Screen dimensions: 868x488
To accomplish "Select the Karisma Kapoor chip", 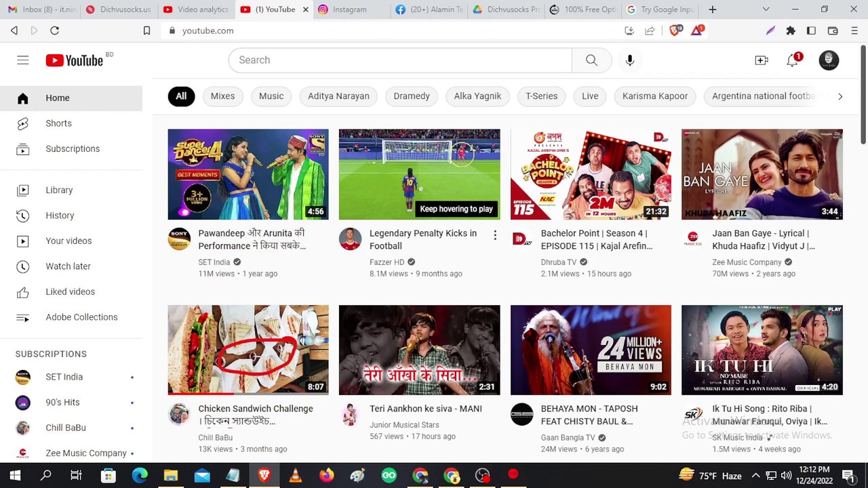I will (655, 96).
